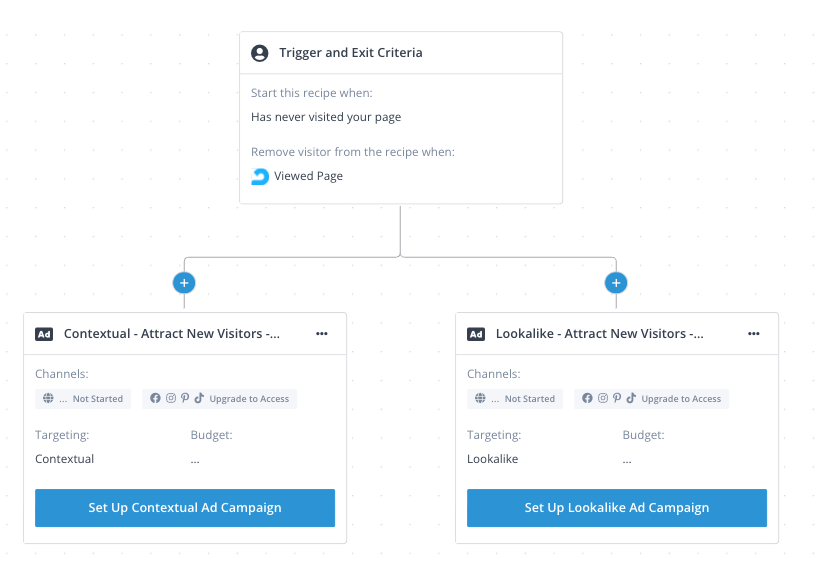
Task: Click the Instagram icon on the Lookalike card
Action: click(x=603, y=398)
